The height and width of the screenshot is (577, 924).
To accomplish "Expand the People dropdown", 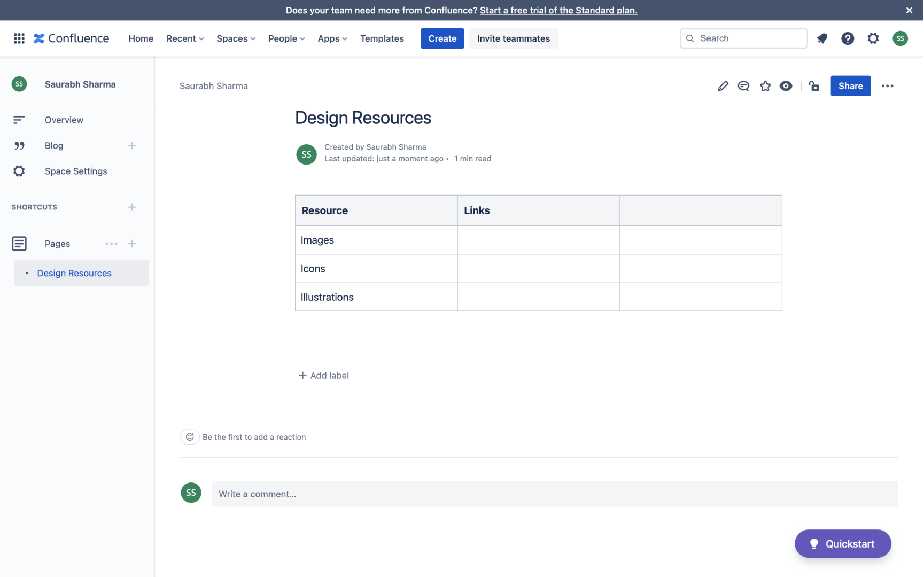I will (286, 38).
